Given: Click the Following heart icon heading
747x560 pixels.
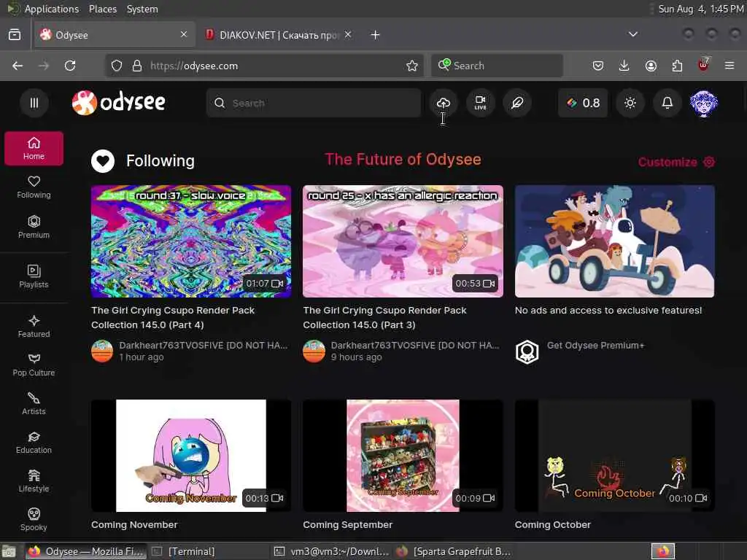Looking at the screenshot, I should (x=103, y=161).
